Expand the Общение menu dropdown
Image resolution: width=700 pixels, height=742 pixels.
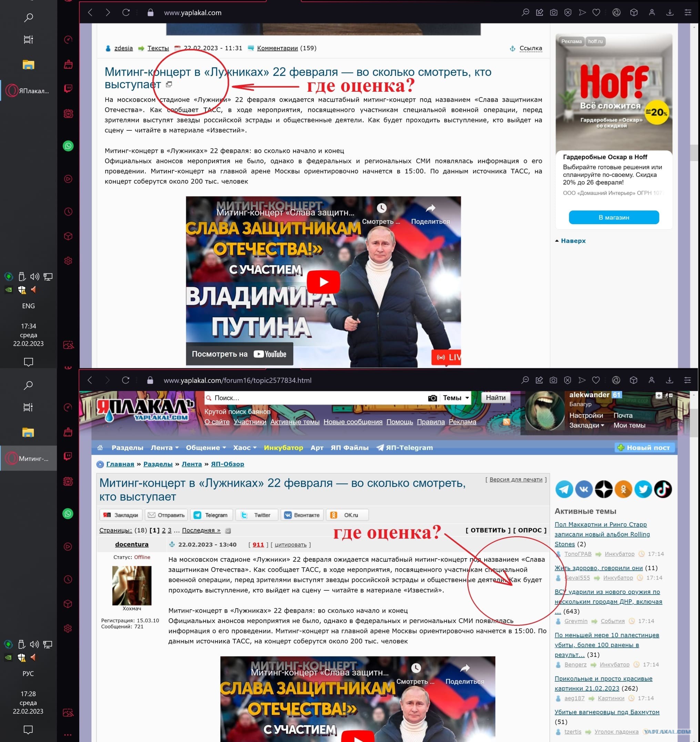[206, 448]
